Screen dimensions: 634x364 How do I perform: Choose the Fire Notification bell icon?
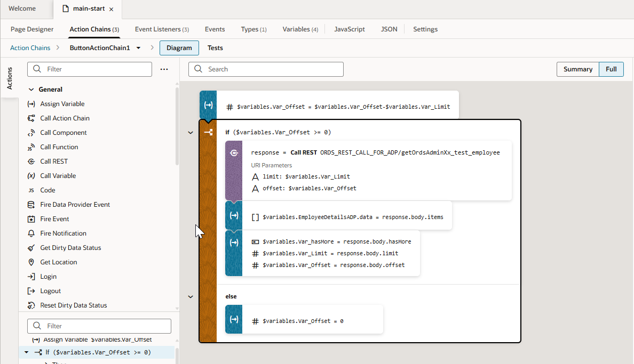tap(31, 233)
